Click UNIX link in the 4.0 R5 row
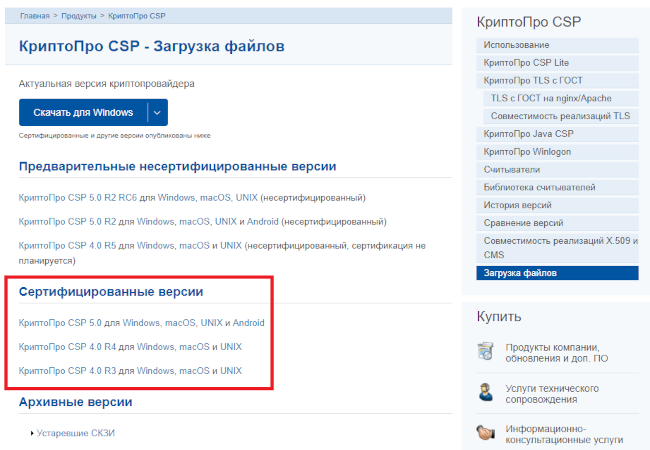Image resolution: width=650 pixels, height=450 pixels. click(x=231, y=246)
